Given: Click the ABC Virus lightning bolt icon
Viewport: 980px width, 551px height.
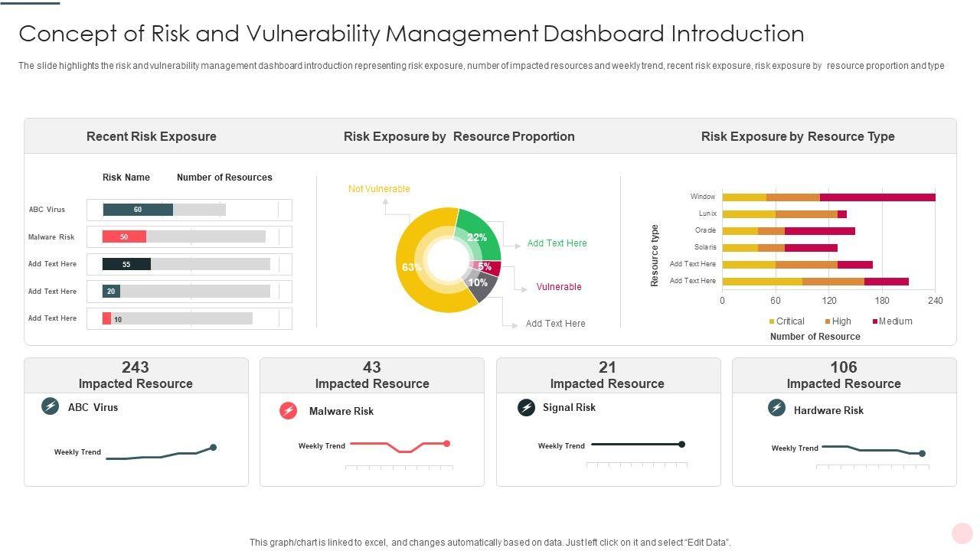Looking at the screenshot, I should (50, 406).
